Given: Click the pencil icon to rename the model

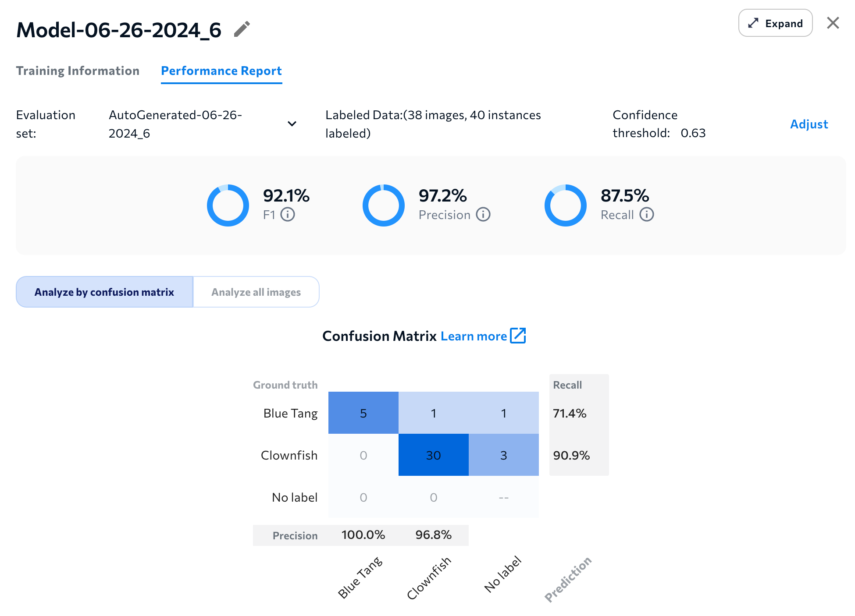Looking at the screenshot, I should [242, 28].
